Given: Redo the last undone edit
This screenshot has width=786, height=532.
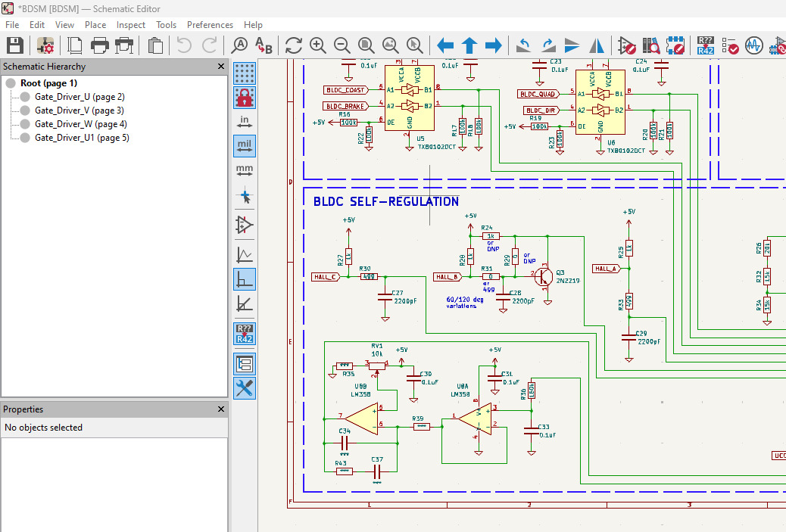Looking at the screenshot, I should coord(209,45).
